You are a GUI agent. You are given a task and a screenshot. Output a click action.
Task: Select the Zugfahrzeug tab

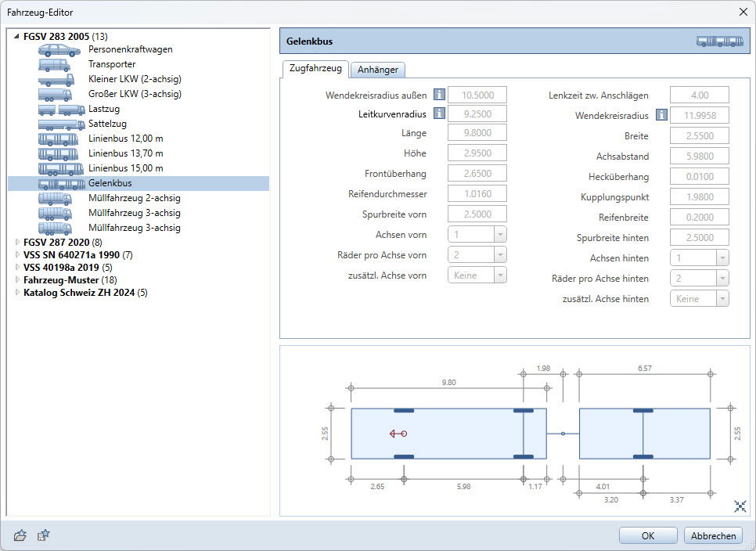[x=315, y=69]
